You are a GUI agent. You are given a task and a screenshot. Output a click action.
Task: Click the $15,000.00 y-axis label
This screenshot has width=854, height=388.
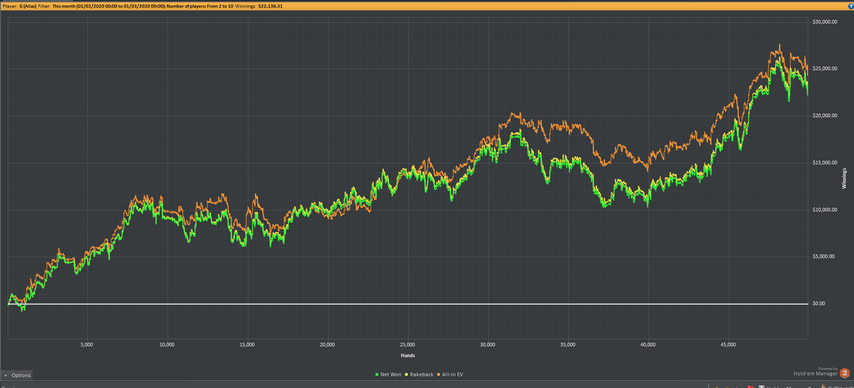[824, 163]
